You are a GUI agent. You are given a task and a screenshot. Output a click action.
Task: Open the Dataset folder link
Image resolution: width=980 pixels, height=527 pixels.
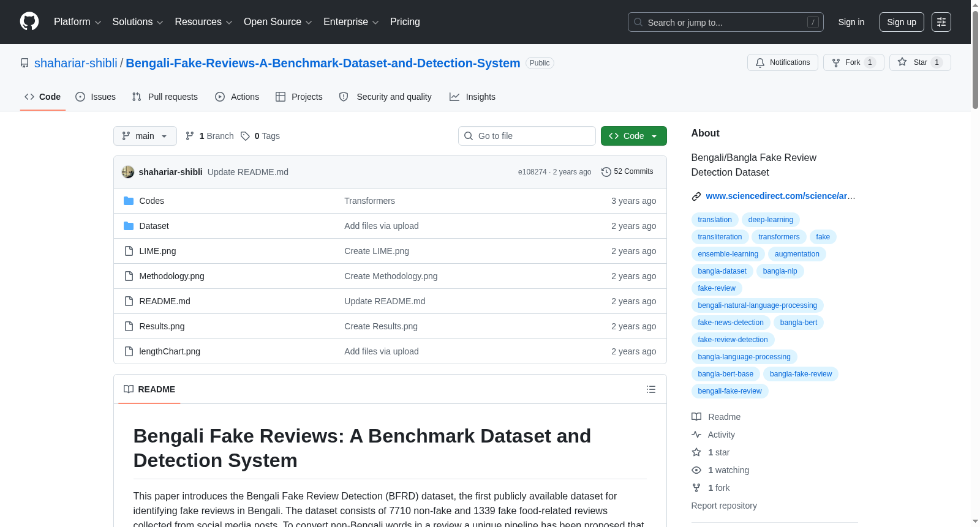(154, 226)
